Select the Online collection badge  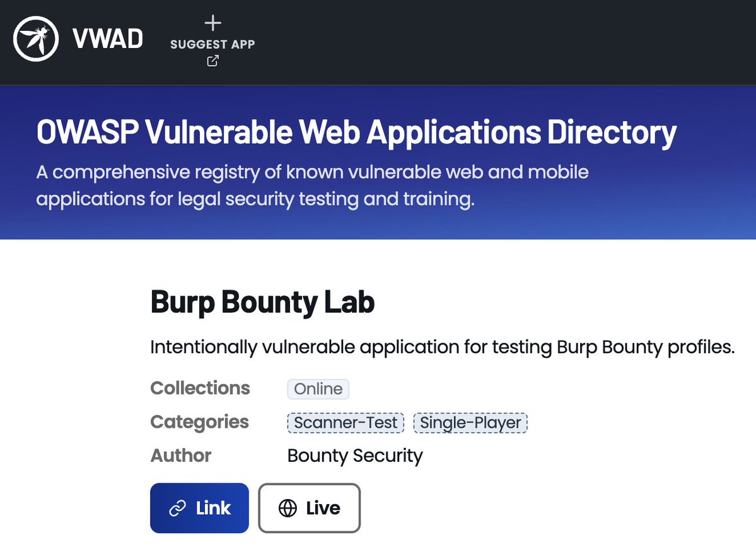point(318,389)
